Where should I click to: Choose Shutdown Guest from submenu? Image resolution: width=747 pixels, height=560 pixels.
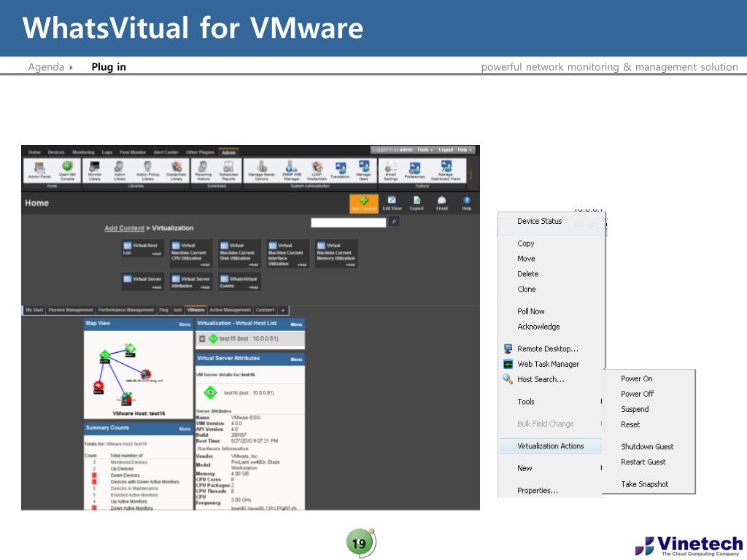[x=647, y=446]
